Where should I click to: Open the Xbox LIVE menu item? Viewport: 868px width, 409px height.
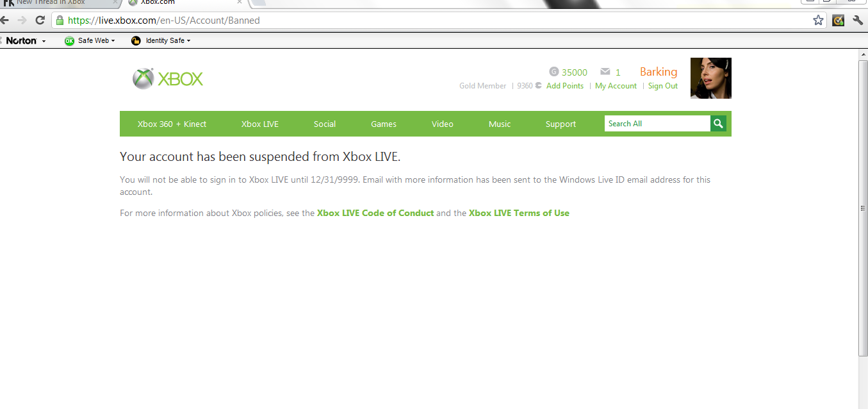[260, 124]
